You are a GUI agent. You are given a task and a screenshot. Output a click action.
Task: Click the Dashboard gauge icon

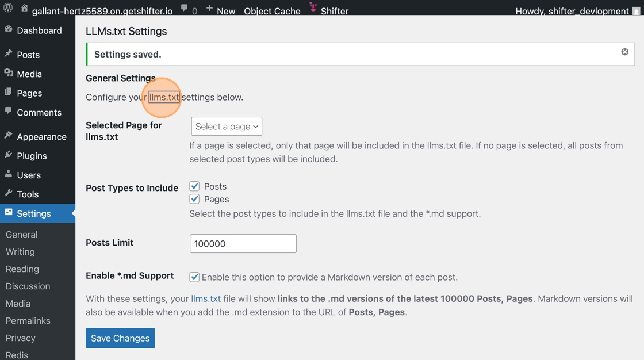pyautogui.click(x=8, y=29)
